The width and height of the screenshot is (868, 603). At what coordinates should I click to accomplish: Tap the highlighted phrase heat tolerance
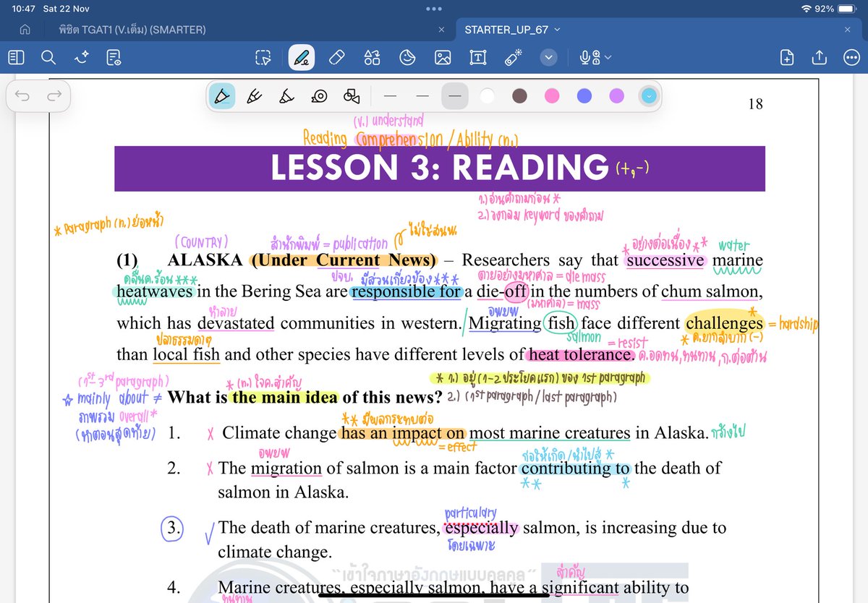pos(581,355)
